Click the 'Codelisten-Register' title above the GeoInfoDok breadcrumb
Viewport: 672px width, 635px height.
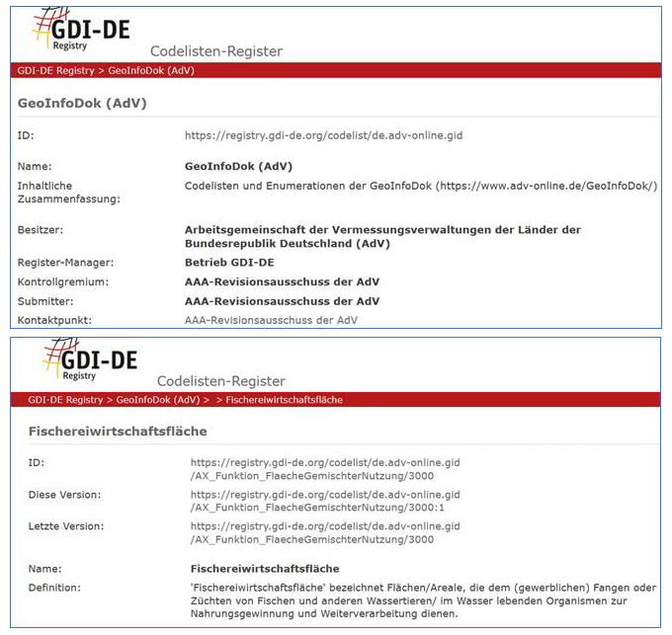point(215,51)
